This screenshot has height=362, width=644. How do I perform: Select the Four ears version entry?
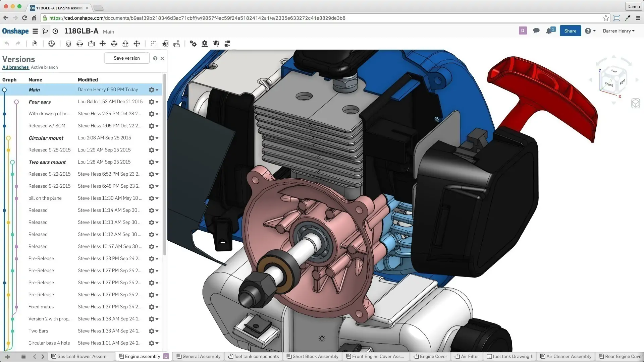pos(40,102)
